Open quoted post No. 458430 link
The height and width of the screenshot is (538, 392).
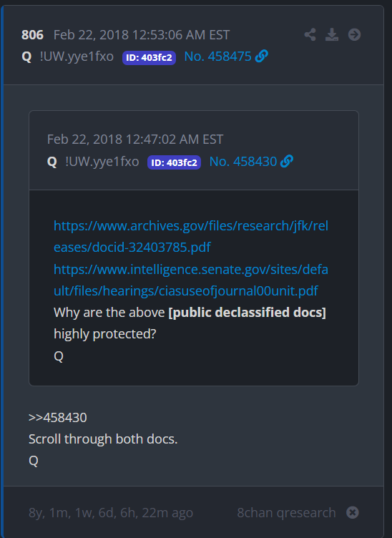click(242, 162)
